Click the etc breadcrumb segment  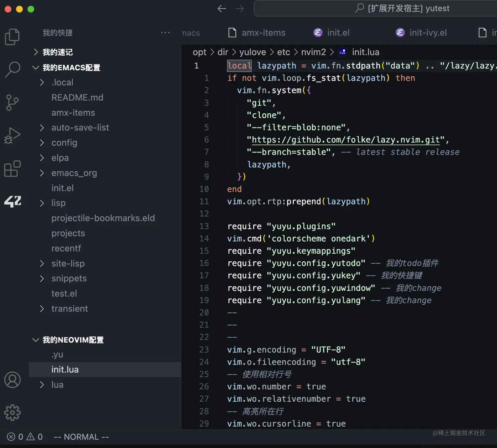(284, 52)
